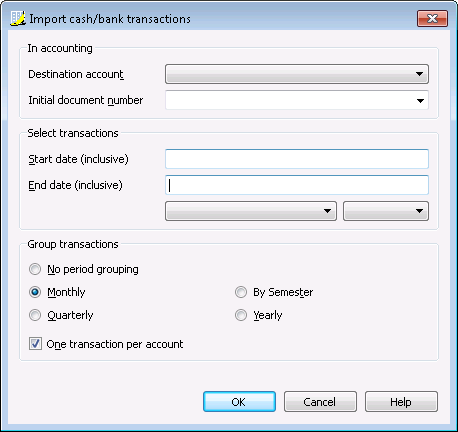The image size is (458, 432).
Task: Click the dialog title bar text
Action: click(110, 19)
